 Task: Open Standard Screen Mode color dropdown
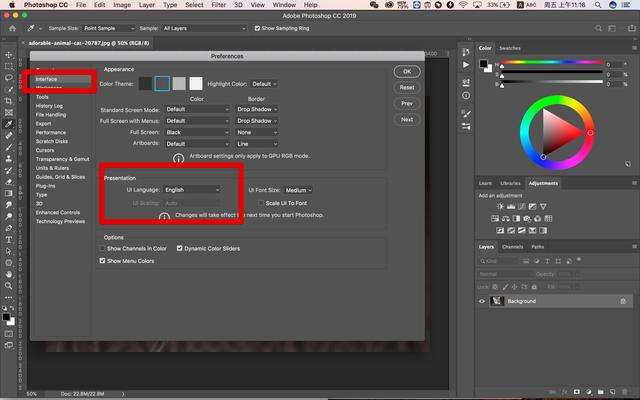(x=198, y=109)
